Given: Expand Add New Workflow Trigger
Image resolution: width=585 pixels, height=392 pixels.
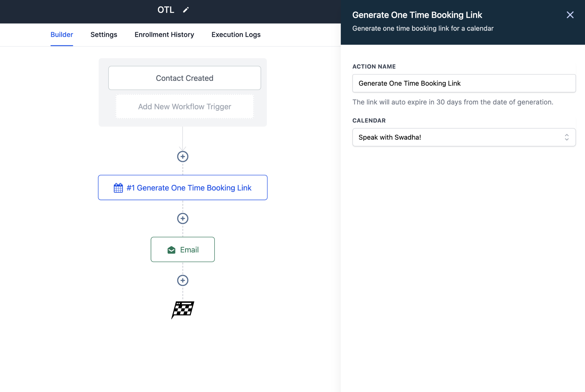Looking at the screenshot, I should [x=184, y=107].
